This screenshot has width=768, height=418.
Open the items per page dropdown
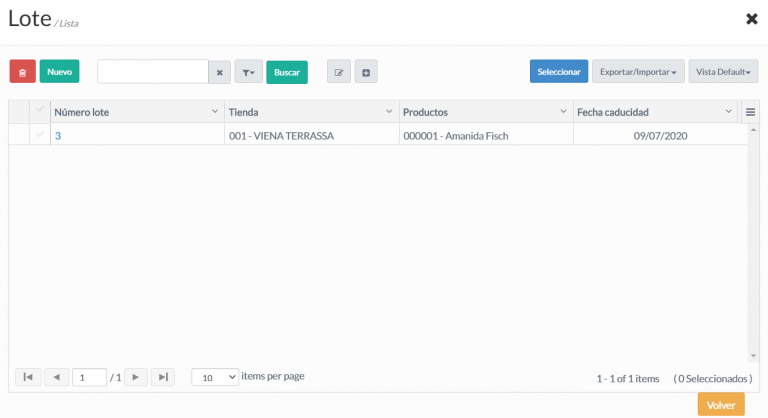[x=215, y=377]
